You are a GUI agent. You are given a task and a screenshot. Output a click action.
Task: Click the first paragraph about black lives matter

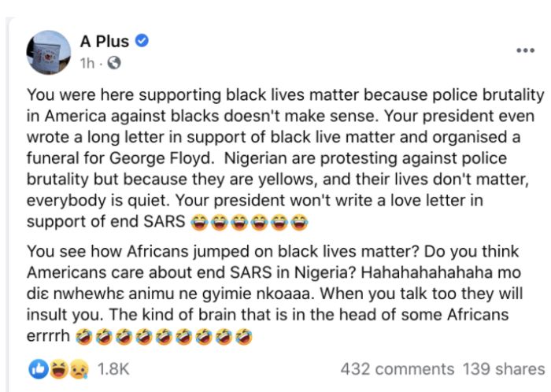pyautogui.click(x=285, y=158)
